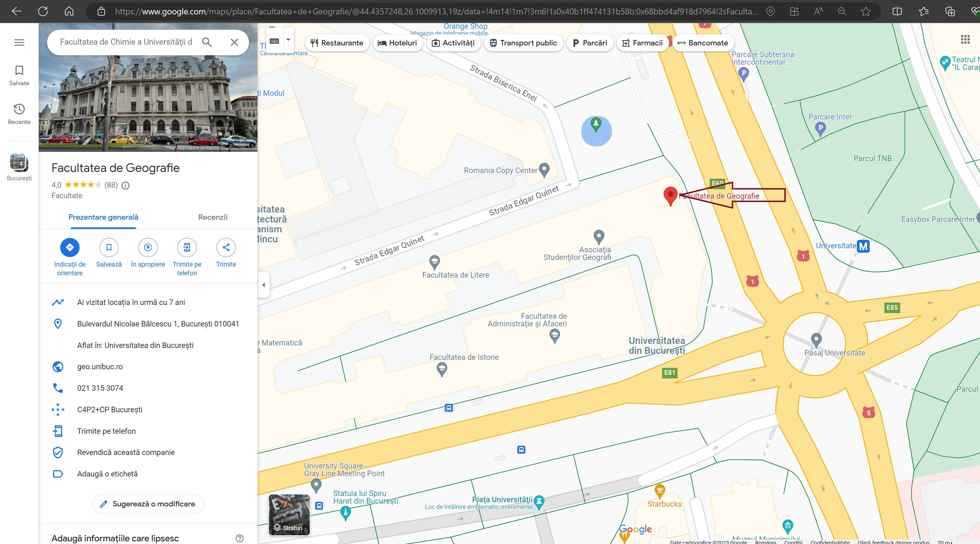Click Sugerează o modificare button
Image resolution: width=980 pixels, height=544 pixels.
coord(148,504)
